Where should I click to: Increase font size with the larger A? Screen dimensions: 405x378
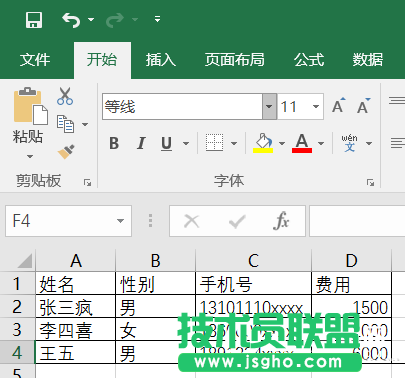point(338,106)
